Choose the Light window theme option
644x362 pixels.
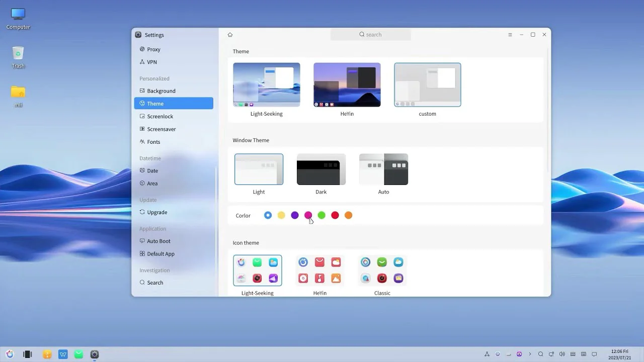[x=259, y=169]
